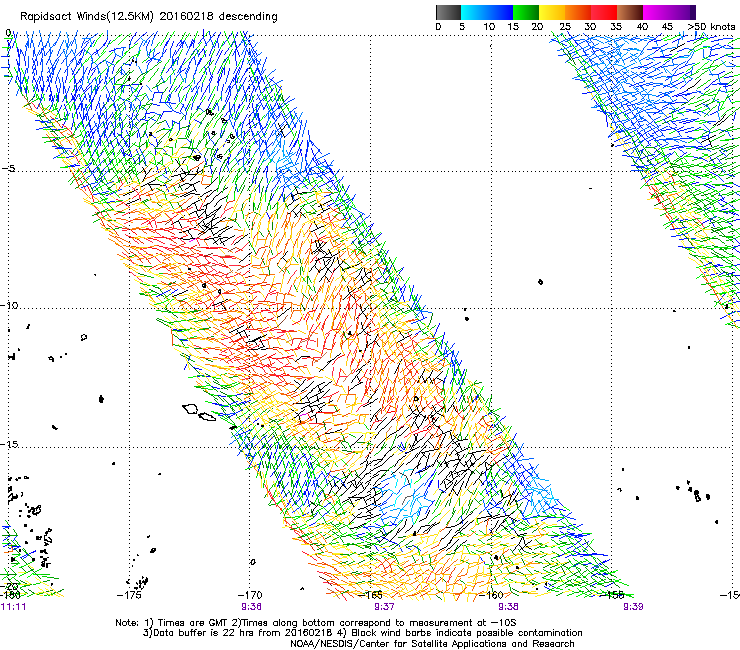Click the purple '9:37' time label
740x650 pixels.
[x=385, y=607]
